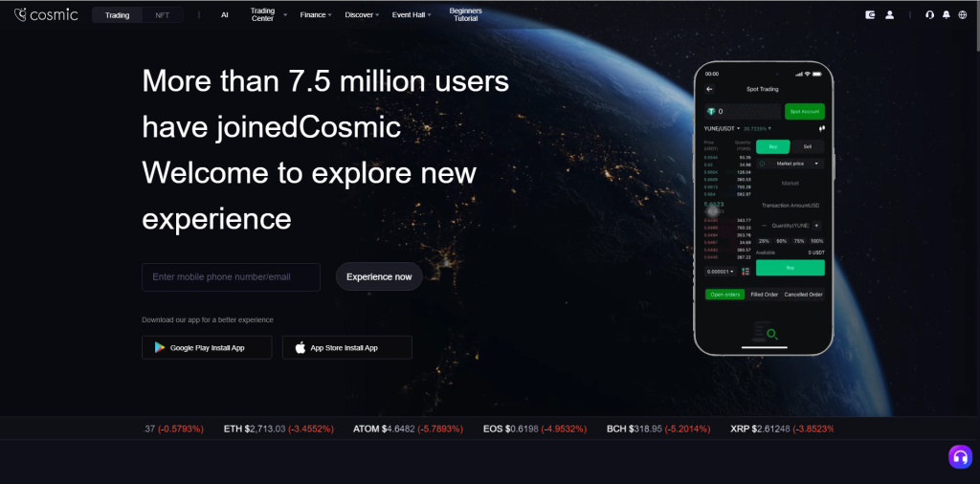Click the purple floating customer service button
This screenshot has width=980, height=484.
961,456
